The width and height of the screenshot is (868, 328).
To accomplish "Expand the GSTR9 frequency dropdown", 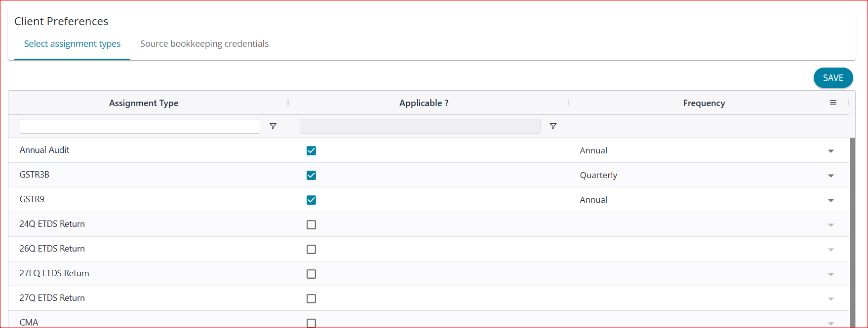I will pos(831,200).
